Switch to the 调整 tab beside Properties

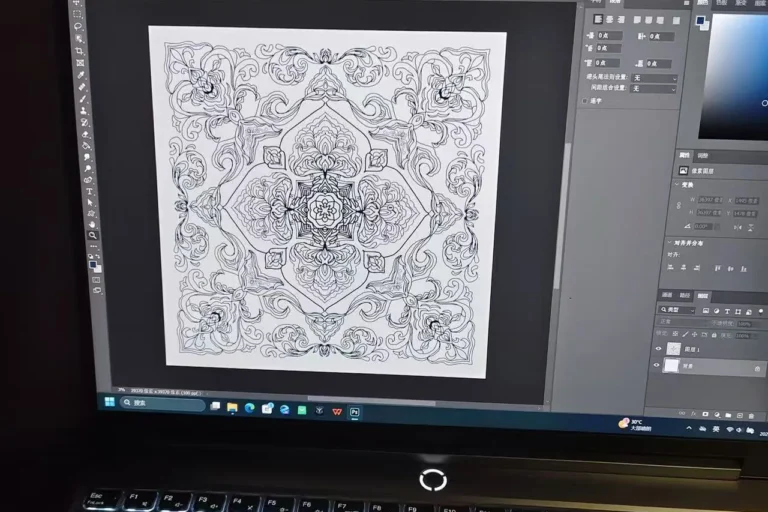click(x=703, y=156)
